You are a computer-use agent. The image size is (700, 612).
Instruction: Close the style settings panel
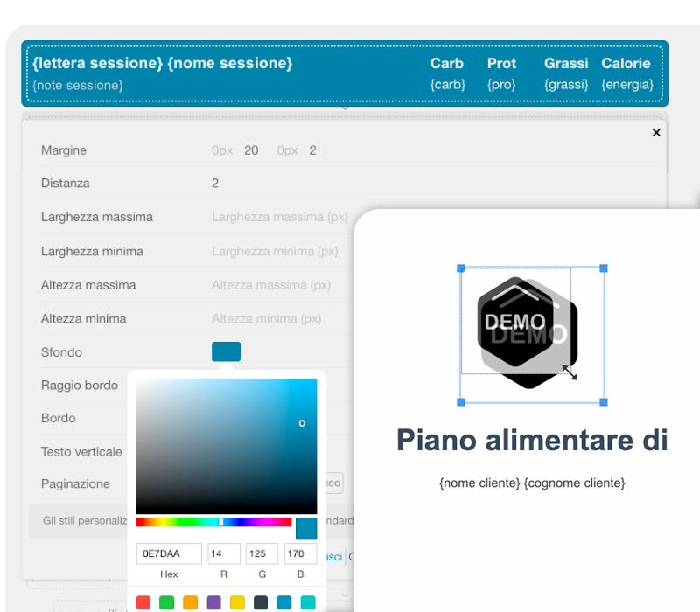[656, 133]
